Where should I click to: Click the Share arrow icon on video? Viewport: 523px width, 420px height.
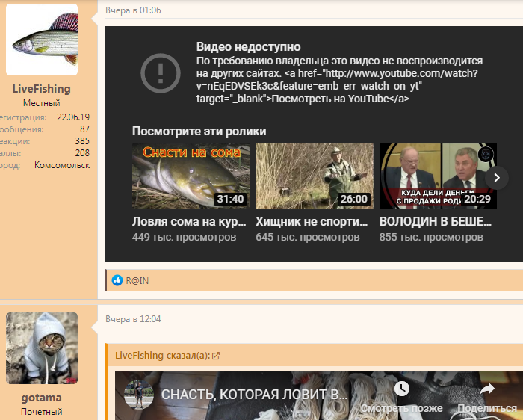[486, 389]
